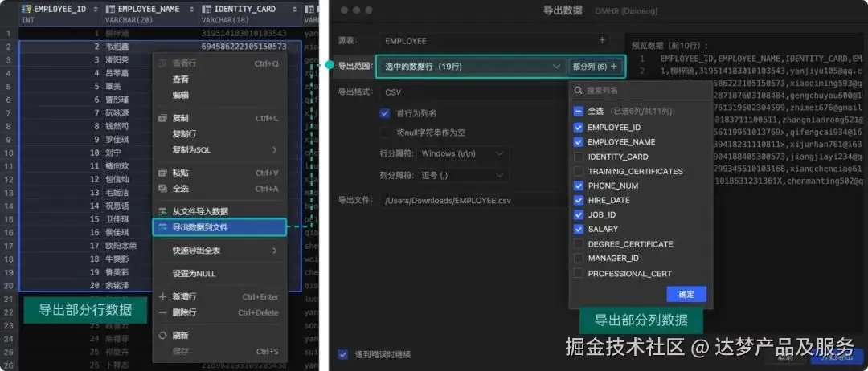
Task: Check IDENTITY_CARD in the column list
Action: click(579, 157)
